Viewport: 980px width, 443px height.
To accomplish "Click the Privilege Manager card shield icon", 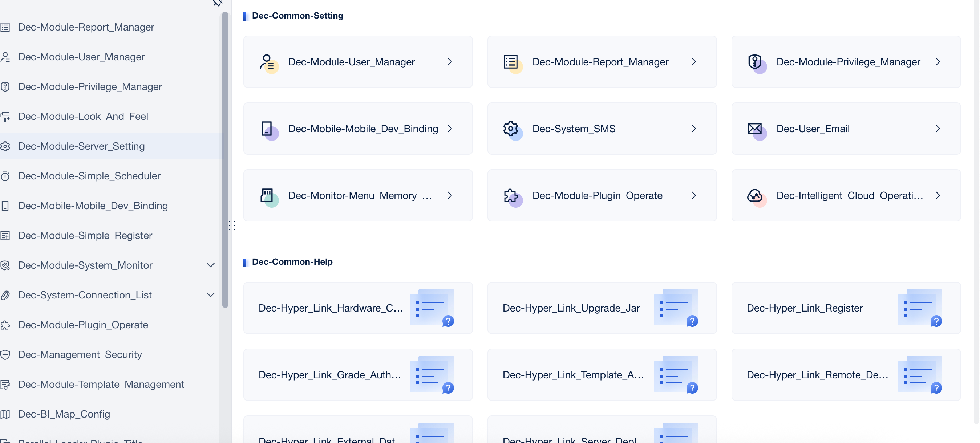I will (757, 63).
